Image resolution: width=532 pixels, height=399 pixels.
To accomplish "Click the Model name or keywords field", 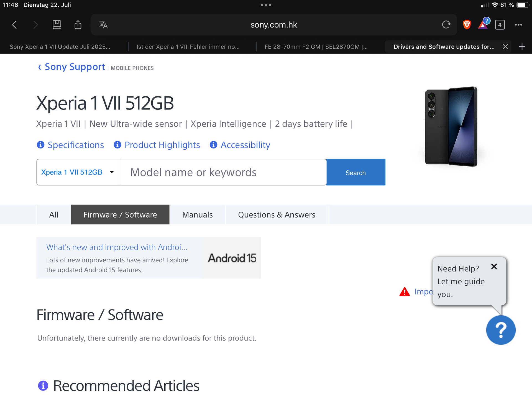I will [223, 172].
